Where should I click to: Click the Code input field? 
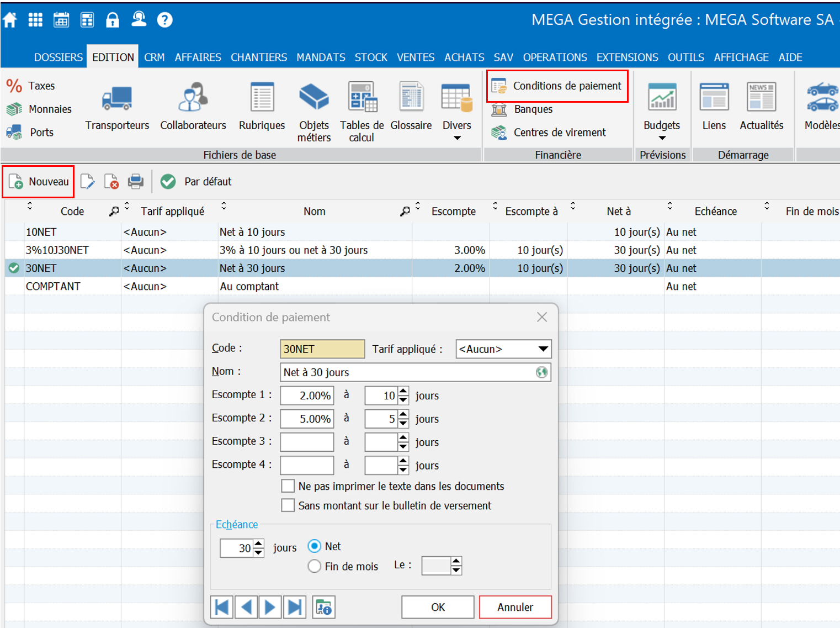tap(322, 349)
